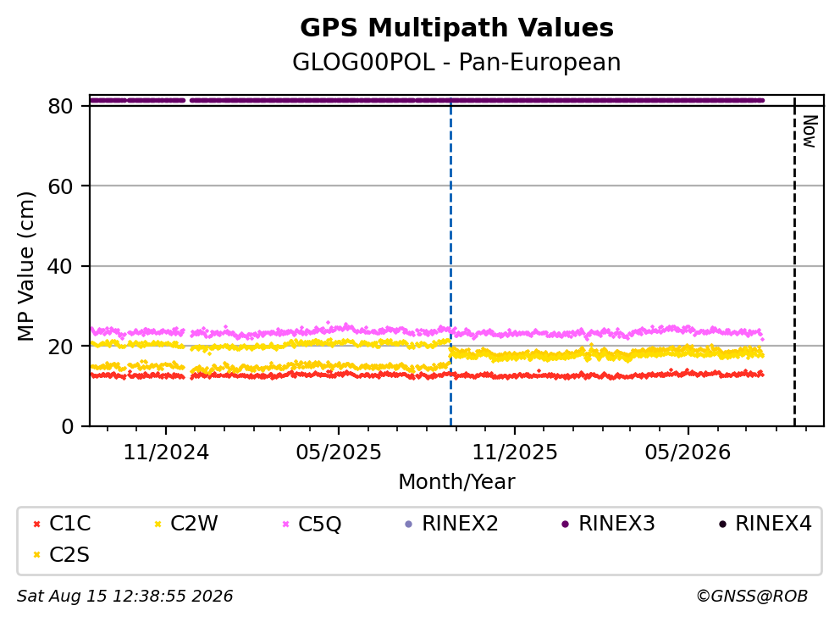Click the C5Q magenta legend marker
The width and height of the screenshot is (840, 622).
(x=285, y=524)
